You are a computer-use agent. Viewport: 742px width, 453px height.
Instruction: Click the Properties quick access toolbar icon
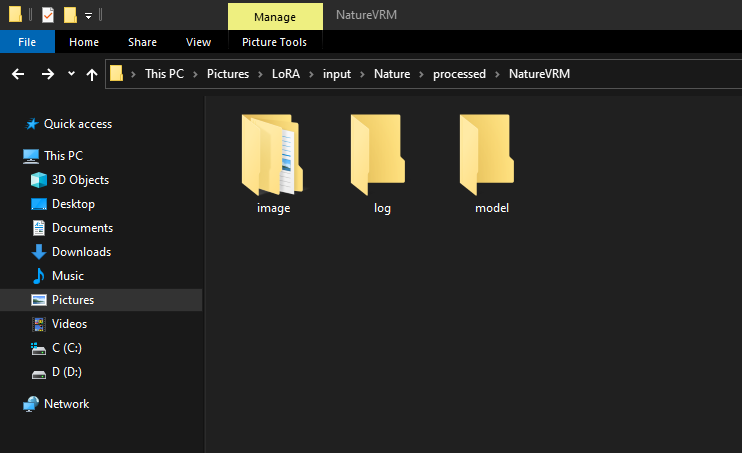click(x=47, y=15)
